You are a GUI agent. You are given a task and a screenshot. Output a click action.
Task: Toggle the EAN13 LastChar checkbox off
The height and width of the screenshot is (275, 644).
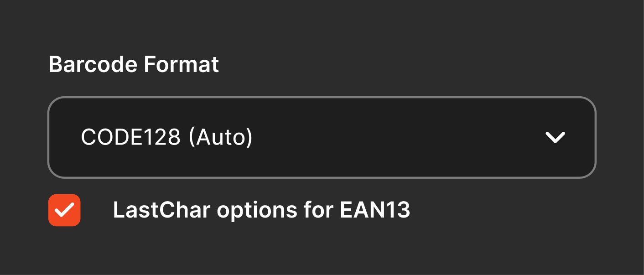coord(64,210)
